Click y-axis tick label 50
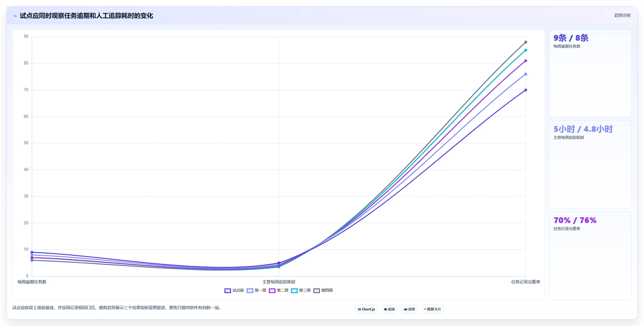Viewport: 644px width, 326px height. pos(26,143)
